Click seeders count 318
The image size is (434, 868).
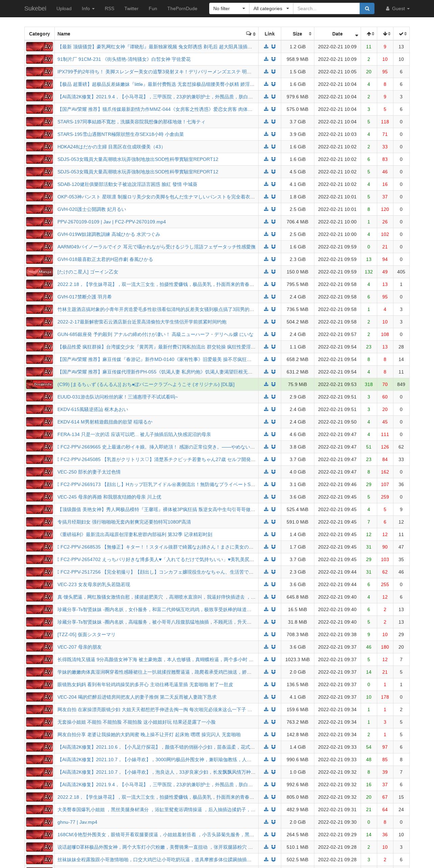[369, 384]
